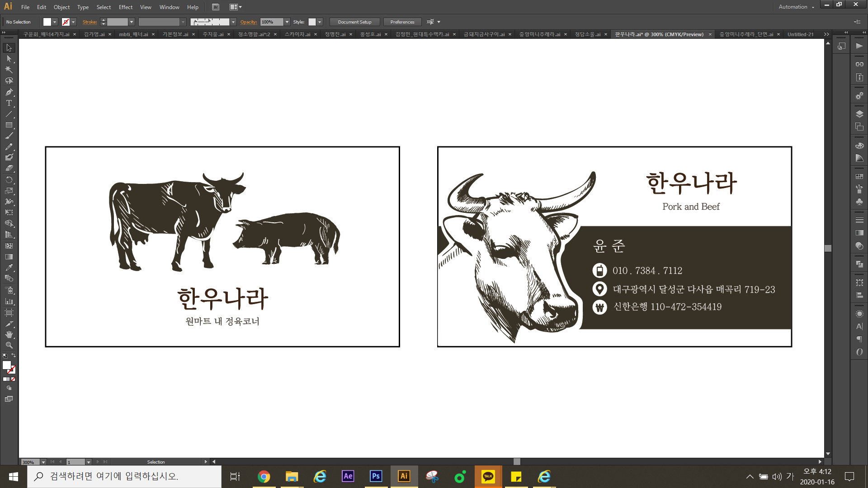Select the Paintbrush tool
The width and height of the screenshot is (868, 488).
(x=9, y=136)
